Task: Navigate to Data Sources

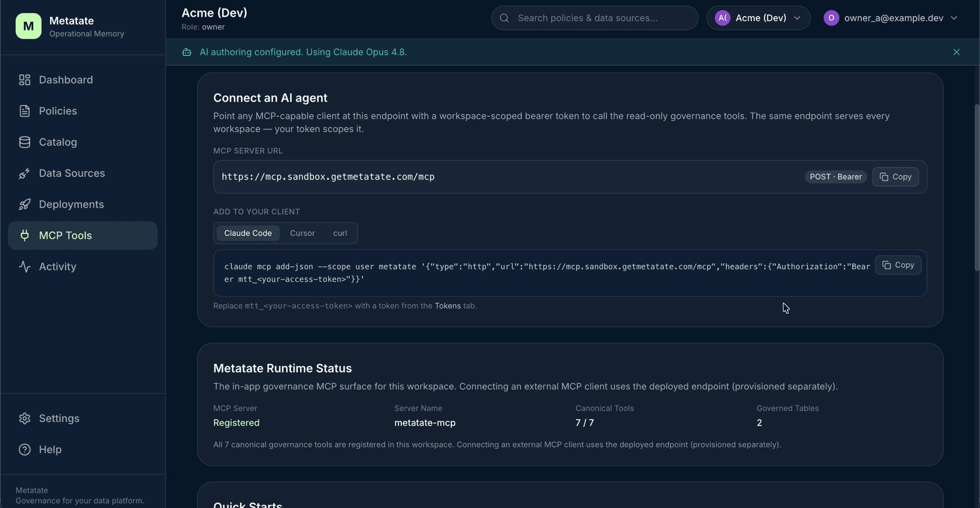Action: click(83, 173)
